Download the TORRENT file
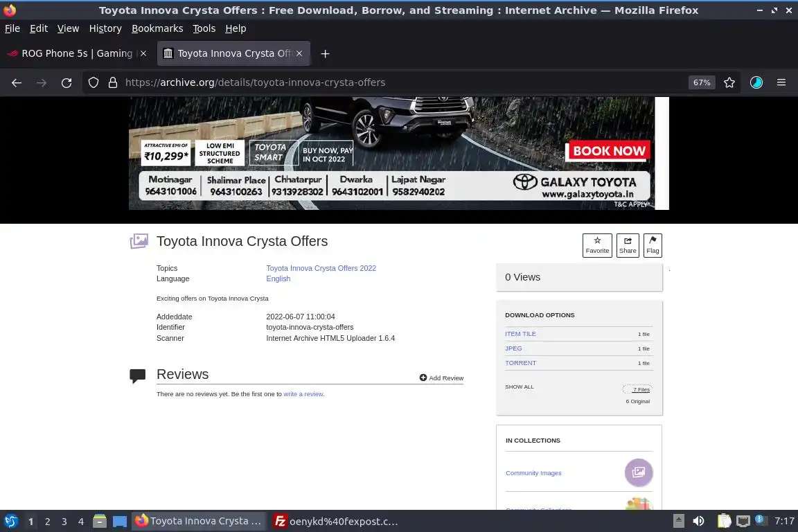 [x=521, y=363]
